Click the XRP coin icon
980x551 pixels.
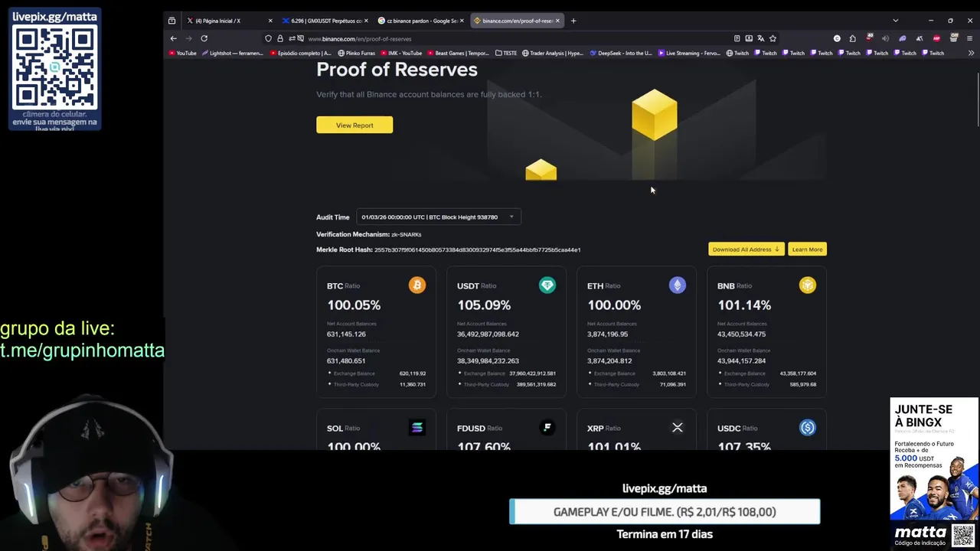tap(677, 428)
